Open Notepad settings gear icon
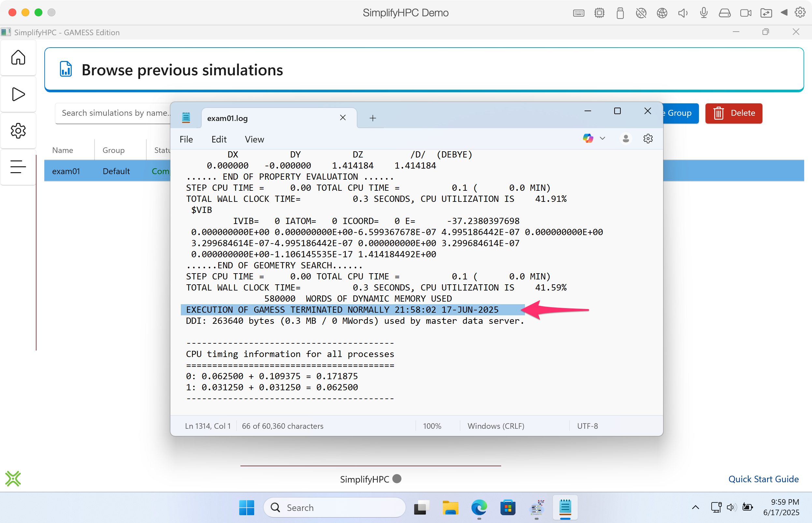This screenshot has height=523, width=812. 648,139
